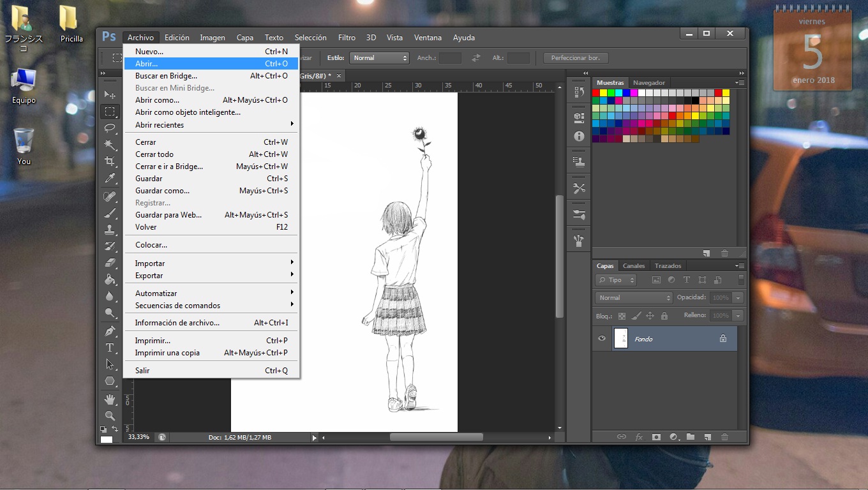The image size is (868, 490).
Task: Pick the yellow swatch beside red
Action: [603, 93]
